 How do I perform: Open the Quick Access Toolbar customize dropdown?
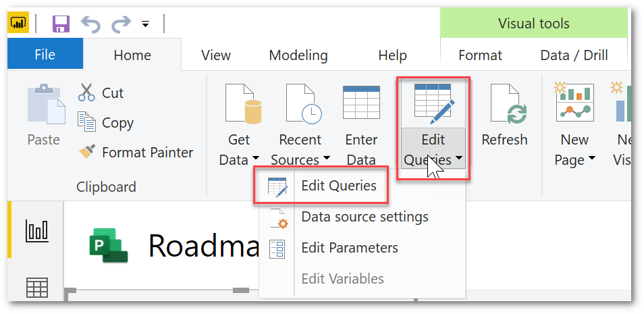[x=145, y=25]
